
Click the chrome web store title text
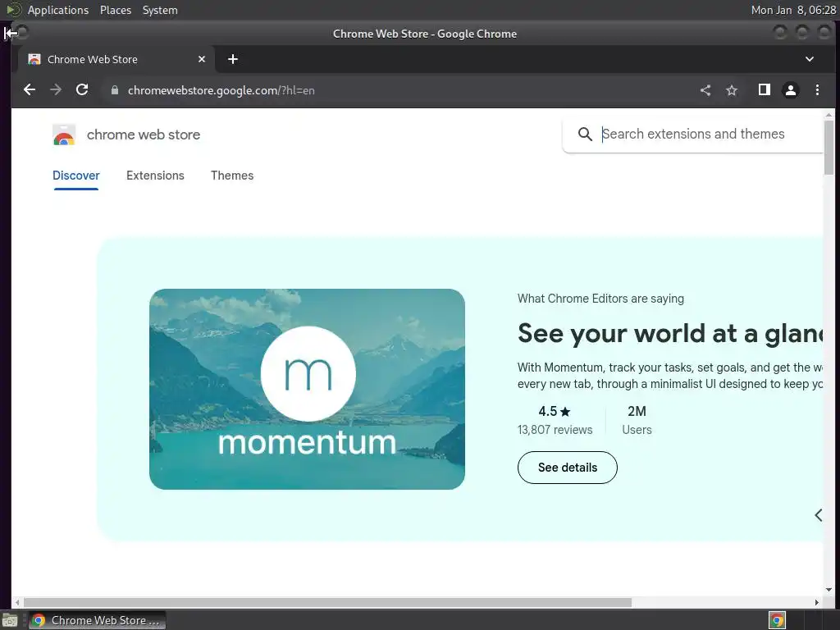pyautogui.click(x=144, y=135)
